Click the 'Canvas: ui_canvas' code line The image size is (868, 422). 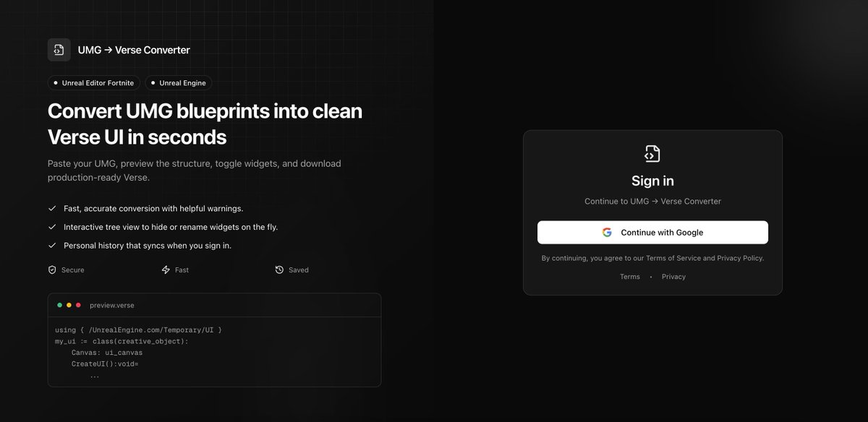107,353
